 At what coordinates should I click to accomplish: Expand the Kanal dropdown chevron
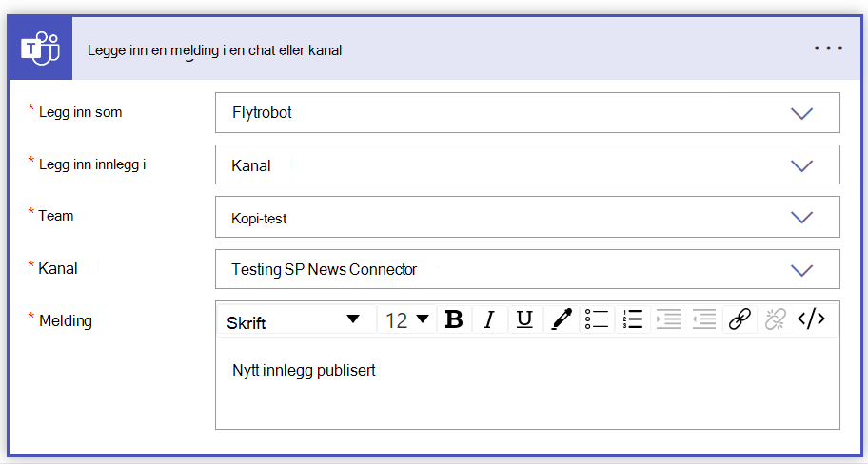(801, 270)
